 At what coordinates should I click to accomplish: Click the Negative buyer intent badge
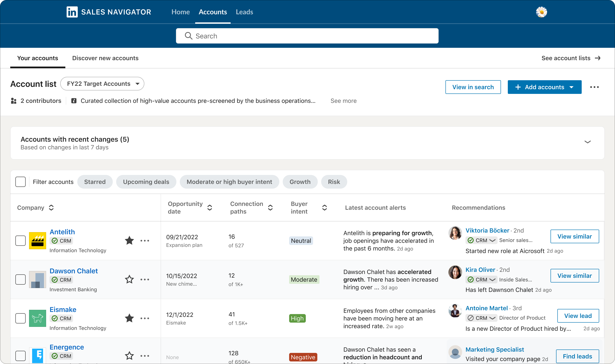(x=303, y=357)
